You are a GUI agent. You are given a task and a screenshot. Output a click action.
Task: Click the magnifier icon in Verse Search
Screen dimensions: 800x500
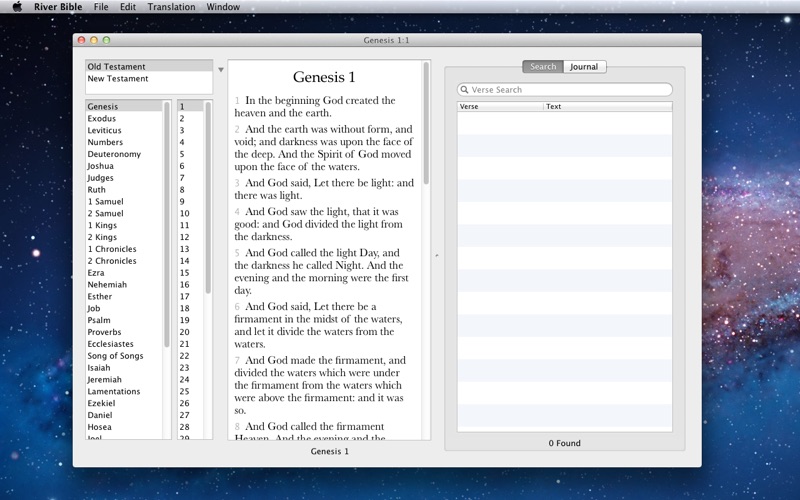coord(465,90)
